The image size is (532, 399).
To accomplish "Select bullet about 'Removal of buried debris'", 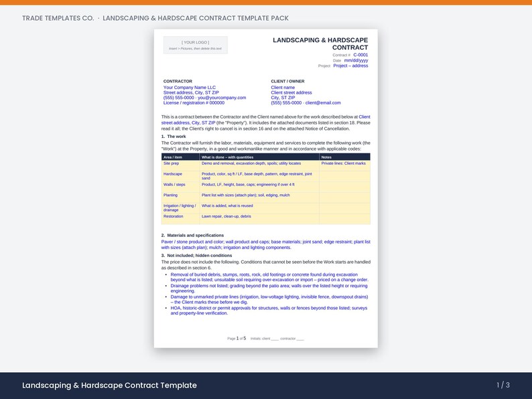I will (x=269, y=277).
